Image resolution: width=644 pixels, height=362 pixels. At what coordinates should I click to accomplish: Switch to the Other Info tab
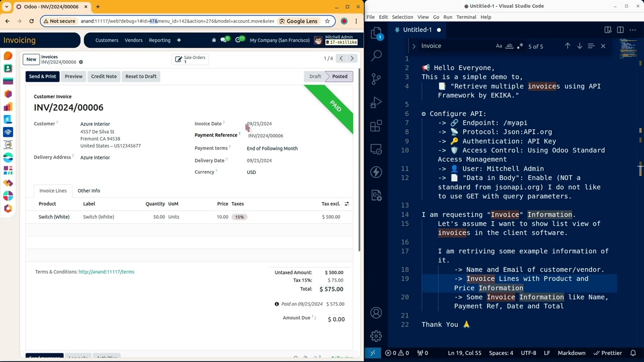tap(89, 191)
